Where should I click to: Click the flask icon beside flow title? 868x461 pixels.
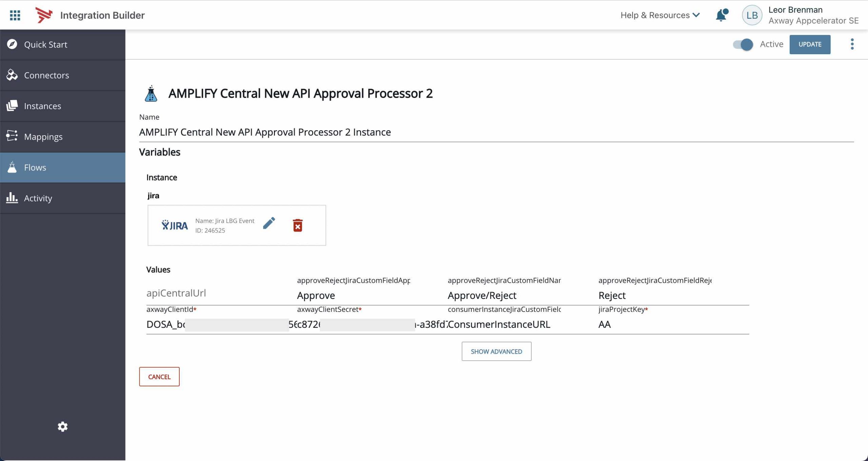point(151,94)
